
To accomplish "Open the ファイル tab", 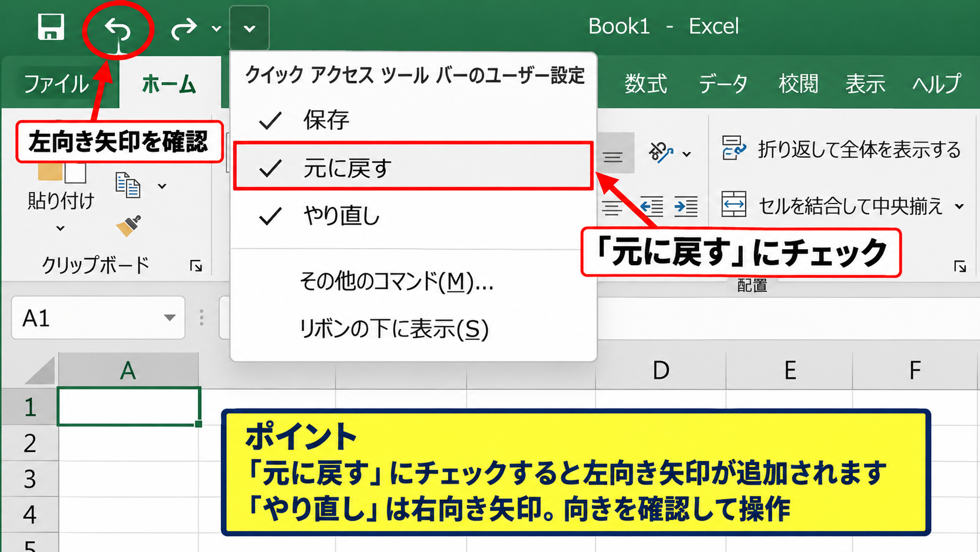I will point(56,84).
